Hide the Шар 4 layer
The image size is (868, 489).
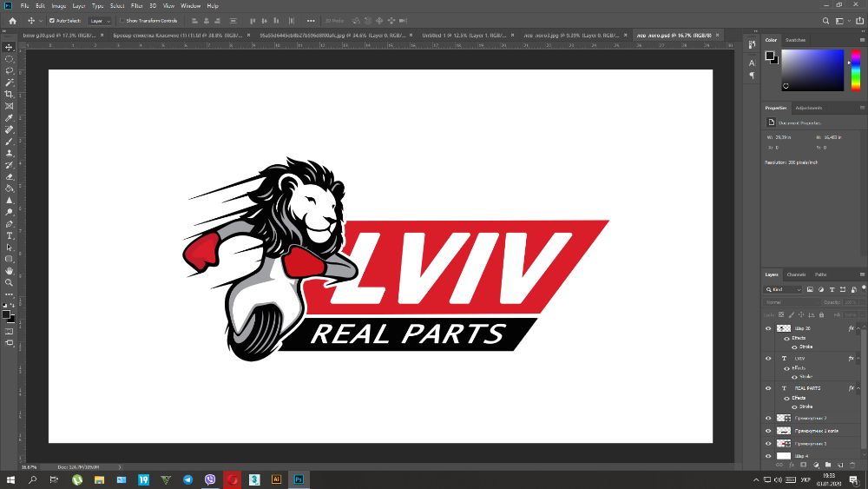click(768, 456)
